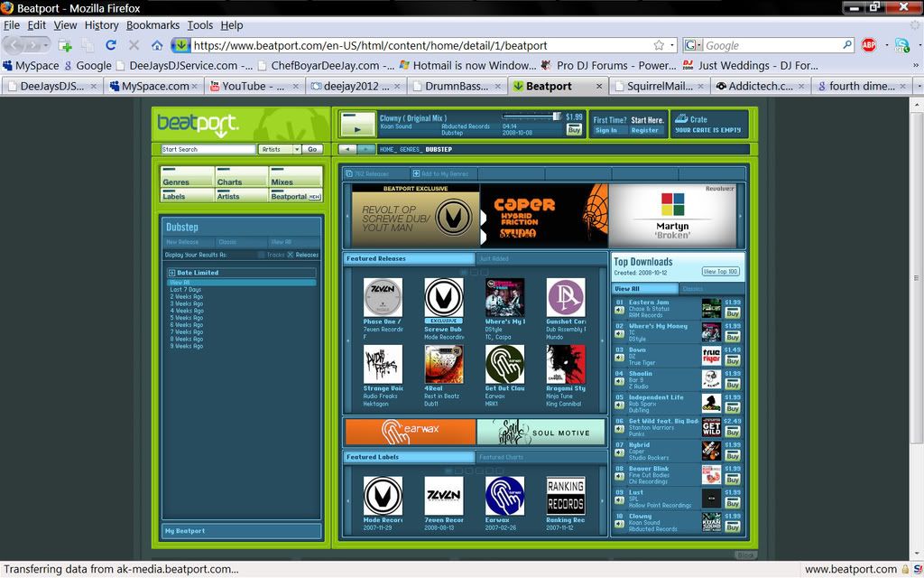Click the View Top 100 button
924x578 pixels.
tap(721, 271)
